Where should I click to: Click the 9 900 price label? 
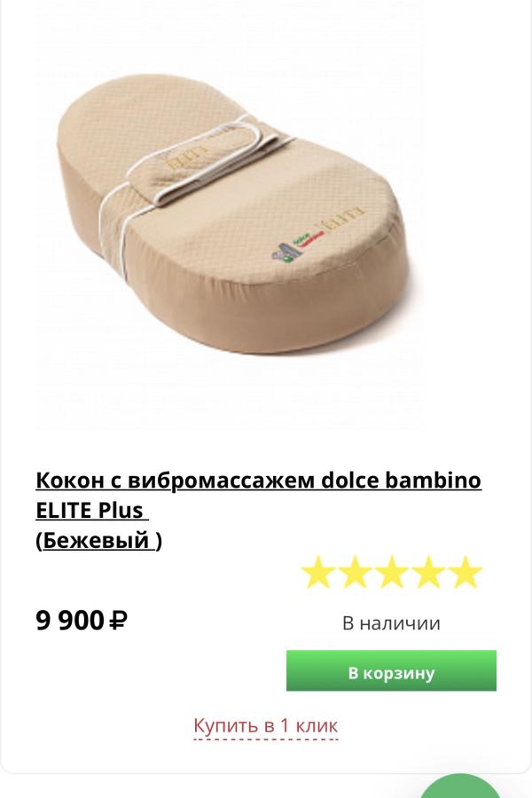click(x=70, y=621)
